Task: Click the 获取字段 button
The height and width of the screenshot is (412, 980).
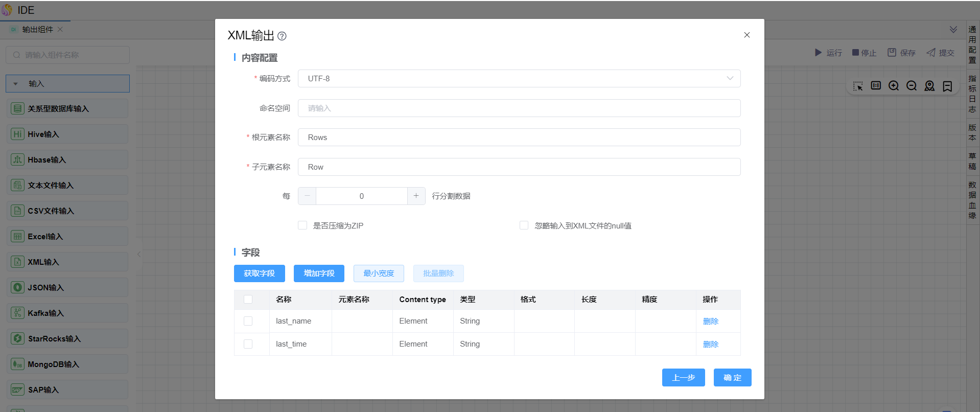Action: (x=259, y=273)
